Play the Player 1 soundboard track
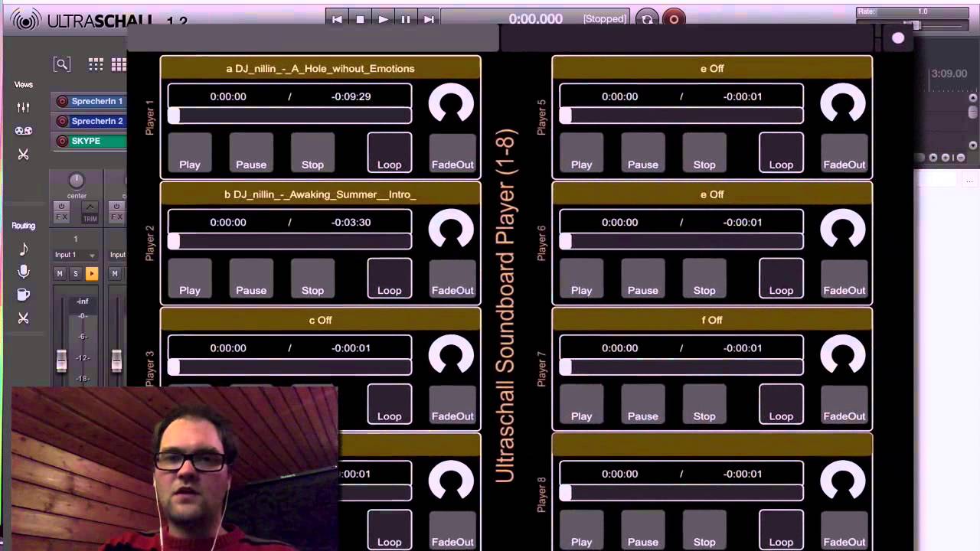 [190, 152]
